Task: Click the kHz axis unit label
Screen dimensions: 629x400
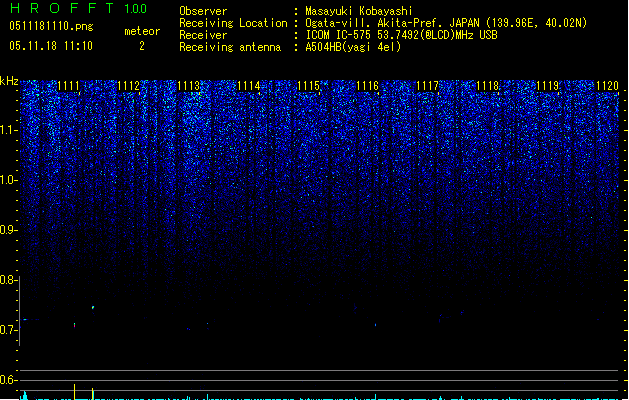Action: 9,81
